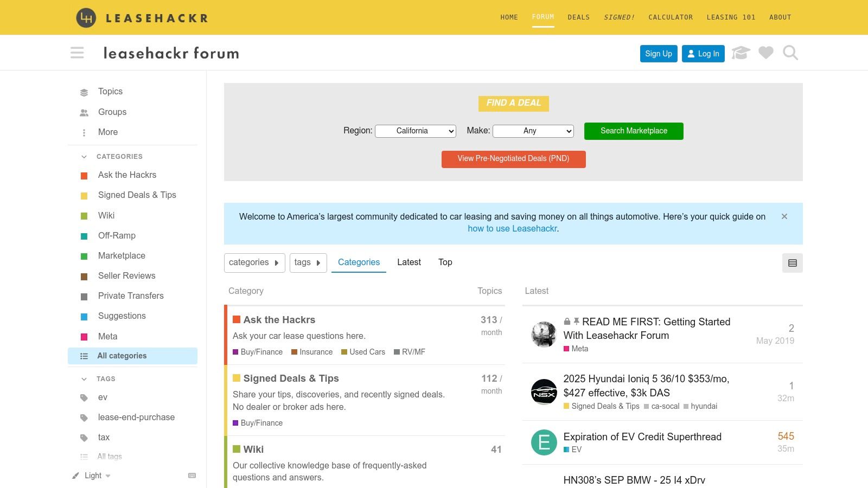Open the RV/MF subcategory link
Screen dimensions: 868x488
coord(410,352)
